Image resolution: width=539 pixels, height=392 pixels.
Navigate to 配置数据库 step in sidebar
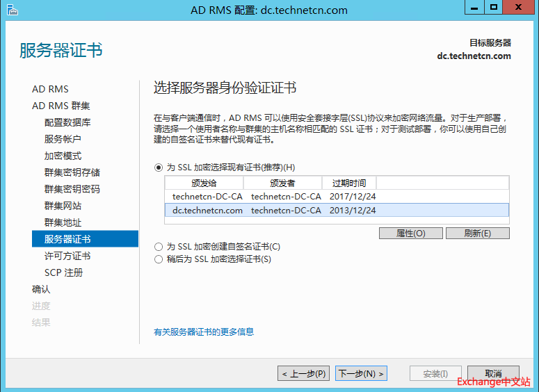67,122
